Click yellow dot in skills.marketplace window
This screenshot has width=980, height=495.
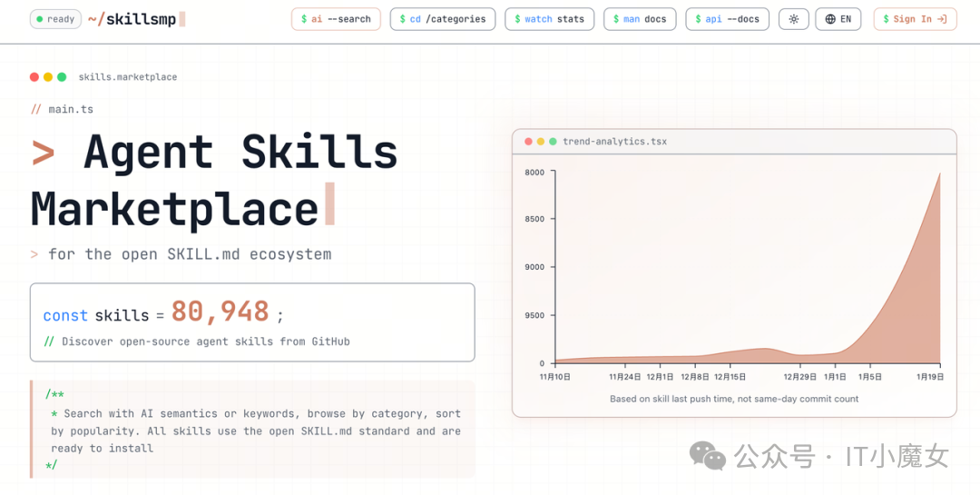(48, 77)
